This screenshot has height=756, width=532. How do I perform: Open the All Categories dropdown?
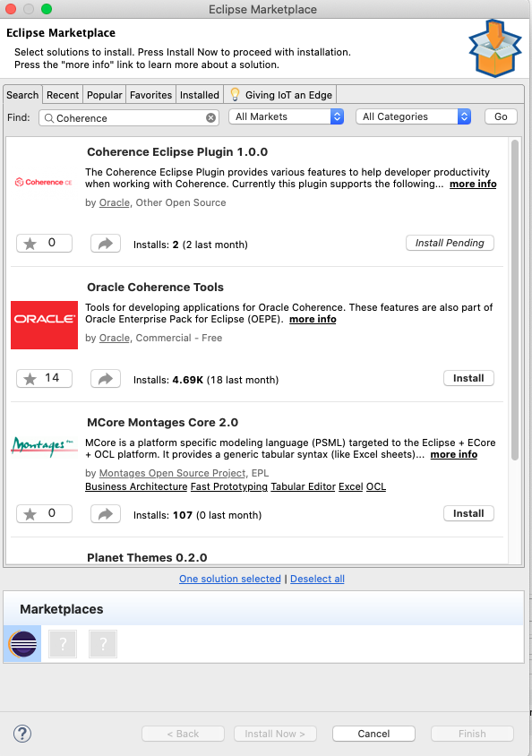413,116
